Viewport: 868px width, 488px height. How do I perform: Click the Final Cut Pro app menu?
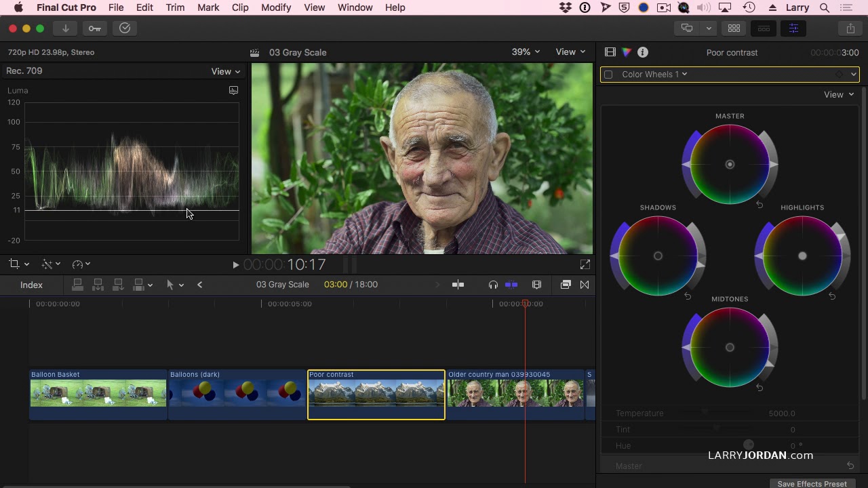(66, 7)
